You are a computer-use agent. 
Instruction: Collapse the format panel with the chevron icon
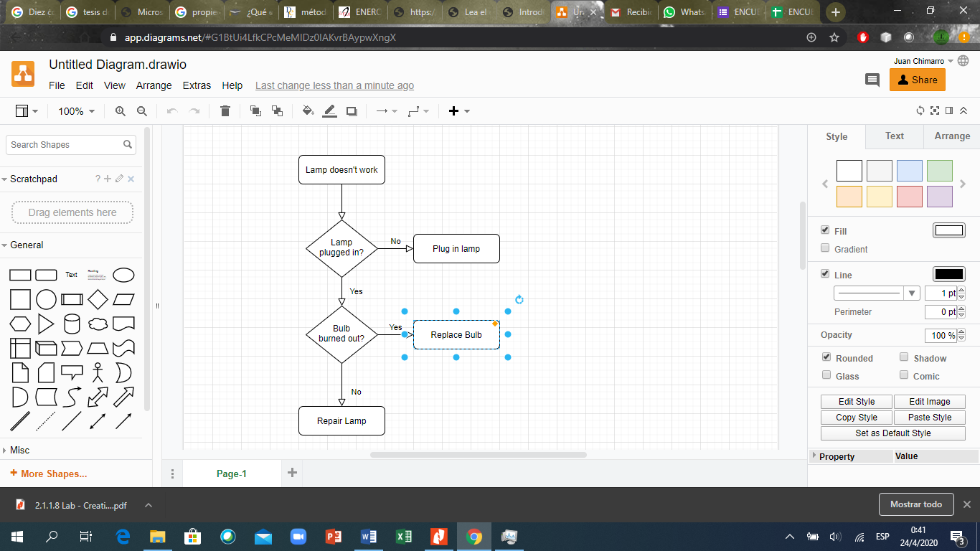[963, 110]
